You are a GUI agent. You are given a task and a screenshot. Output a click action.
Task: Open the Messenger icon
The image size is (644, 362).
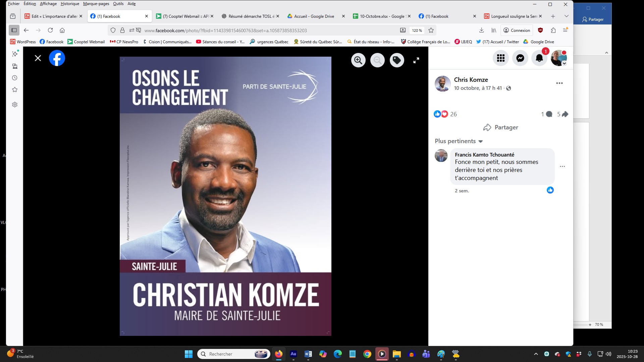[520, 58]
